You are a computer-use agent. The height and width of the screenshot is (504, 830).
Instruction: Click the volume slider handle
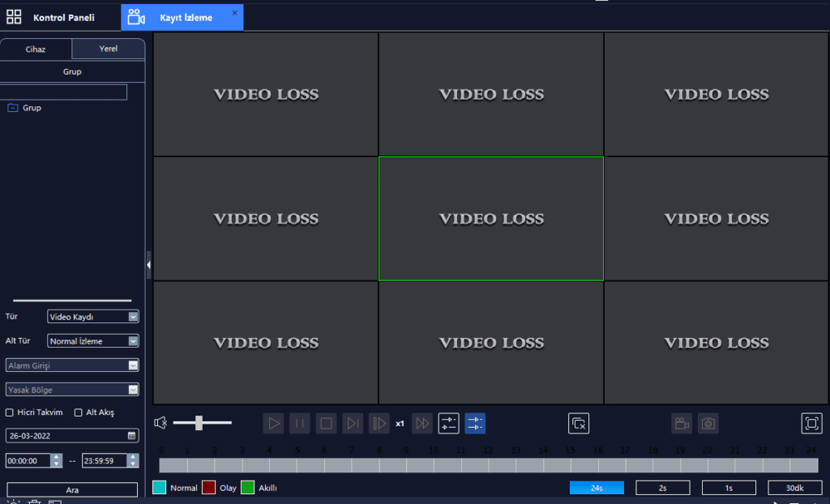point(199,422)
